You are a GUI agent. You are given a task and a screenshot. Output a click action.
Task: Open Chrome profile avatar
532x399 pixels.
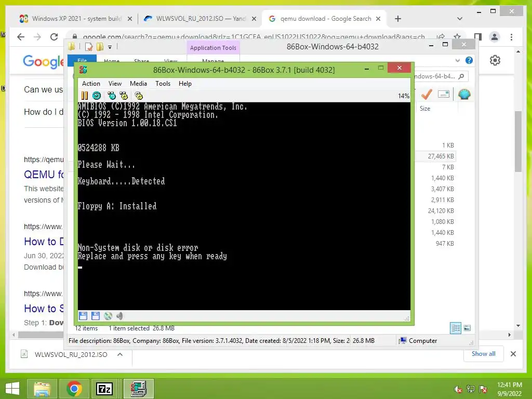click(x=495, y=37)
